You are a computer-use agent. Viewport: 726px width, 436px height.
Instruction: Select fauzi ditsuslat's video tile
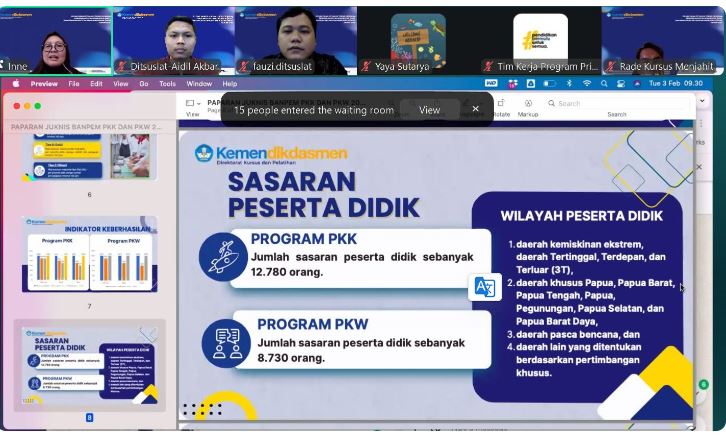click(295, 40)
